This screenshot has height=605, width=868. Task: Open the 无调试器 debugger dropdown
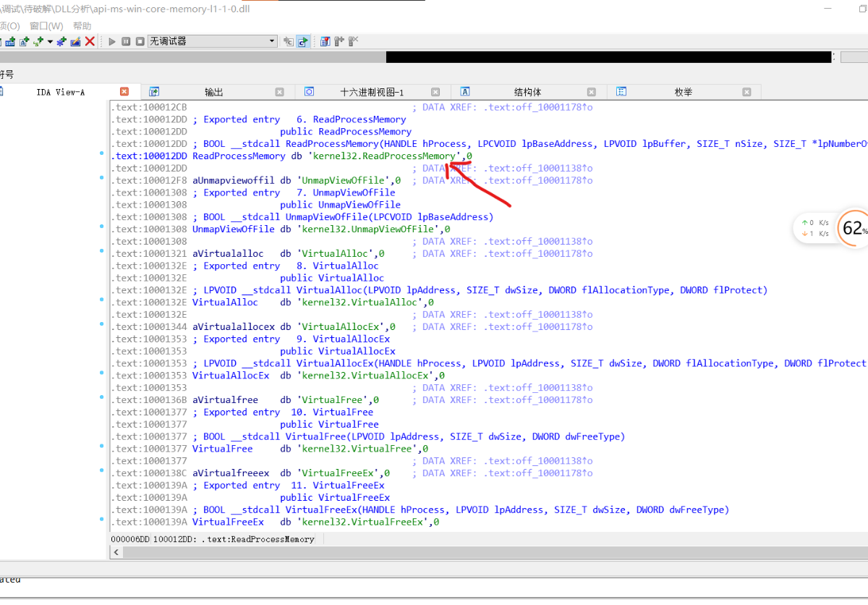pos(213,41)
